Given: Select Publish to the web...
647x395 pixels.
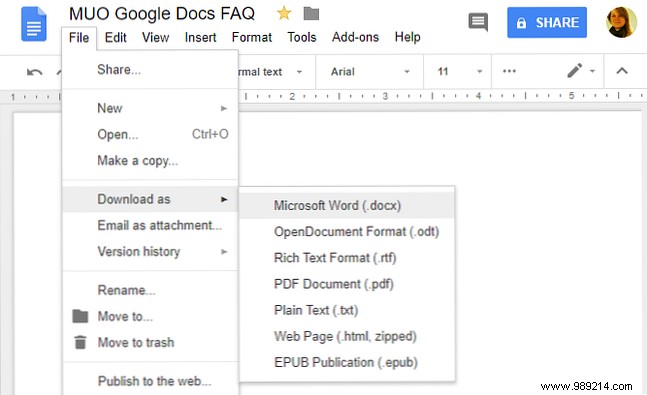Looking at the screenshot, I should pyautogui.click(x=150, y=381).
